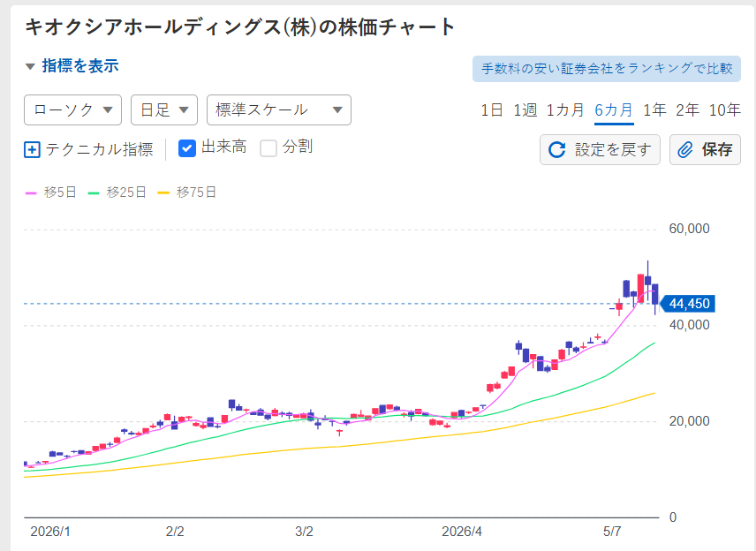The height and width of the screenshot is (551, 756).
Task: Enable the 分割 checkbox
Action: (268, 148)
